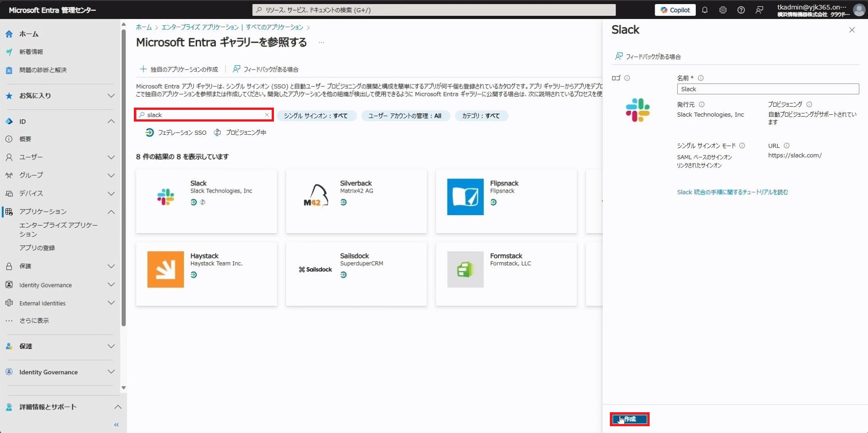Click the エンタープライズ アプリケーション breadcrumb link
This screenshot has height=433, width=868.
pos(232,28)
